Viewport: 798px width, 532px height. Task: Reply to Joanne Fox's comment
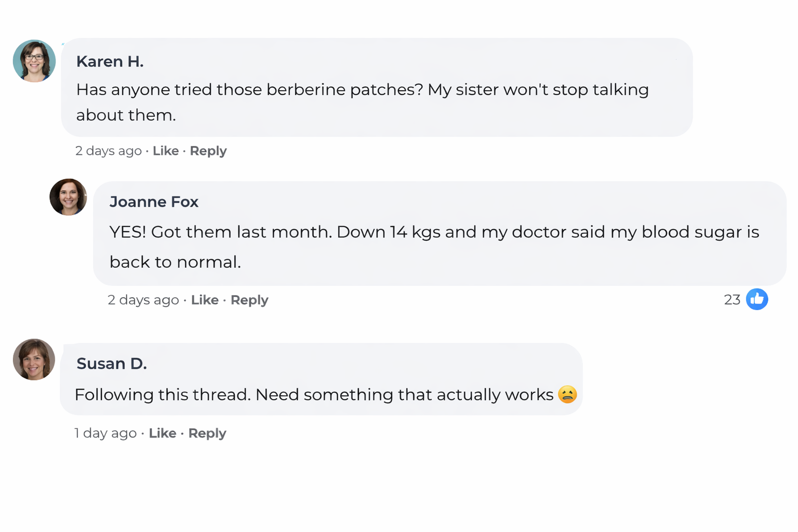[249, 300]
